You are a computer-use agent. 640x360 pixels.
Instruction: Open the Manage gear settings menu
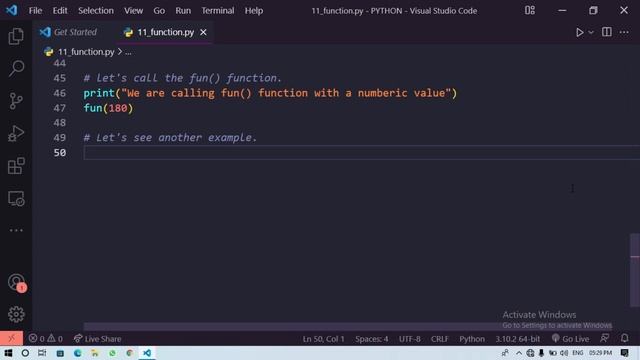(x=16, y=314)
